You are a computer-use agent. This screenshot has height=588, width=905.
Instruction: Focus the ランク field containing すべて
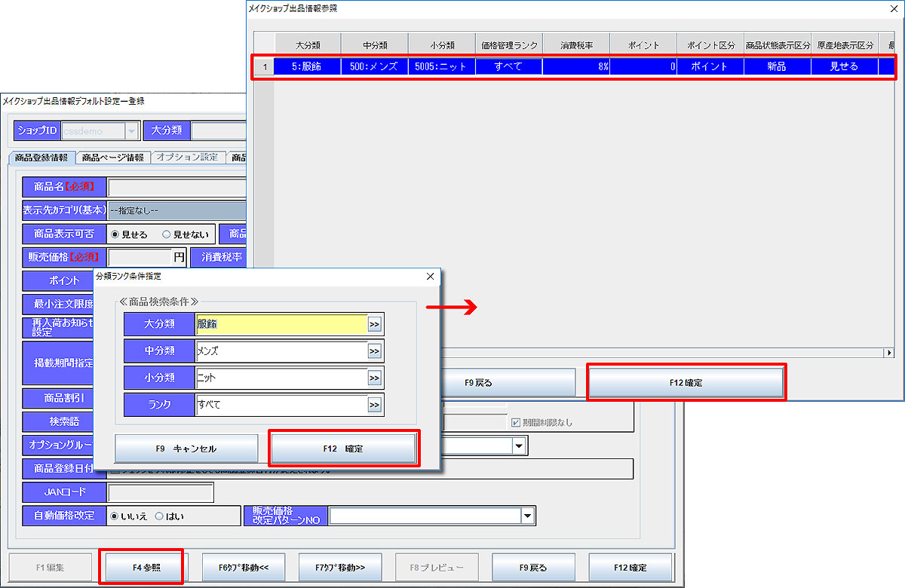coord(281,406)
